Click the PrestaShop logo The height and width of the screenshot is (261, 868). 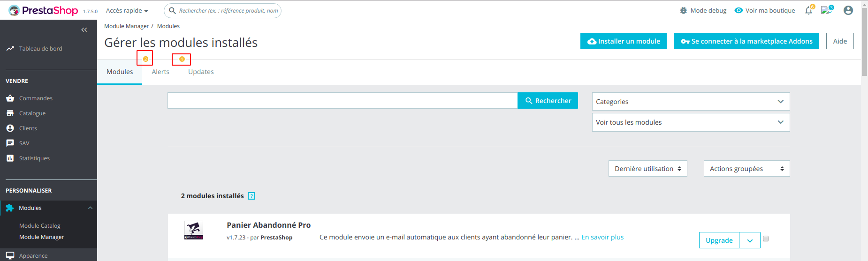point(43,10)
